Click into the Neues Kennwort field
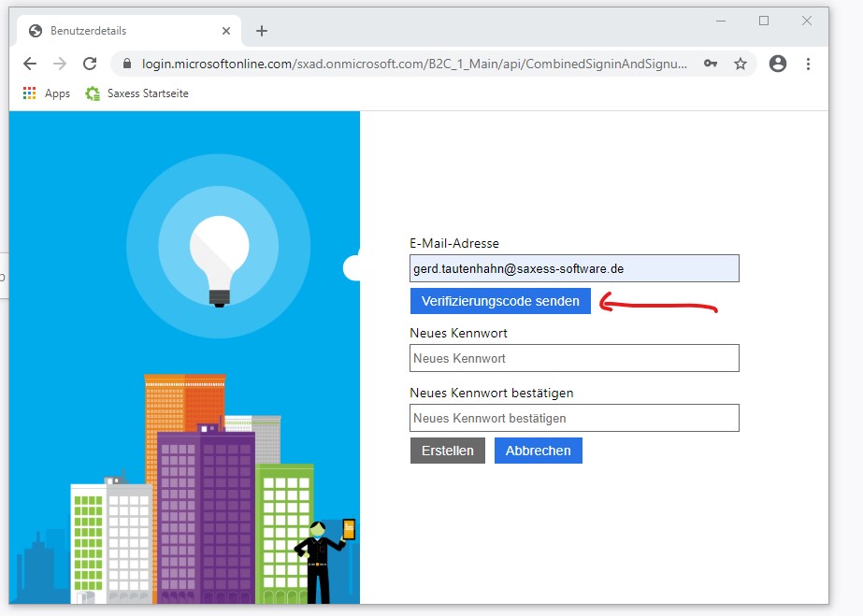Viewport: 863px width, 616px height. [574, 358]
